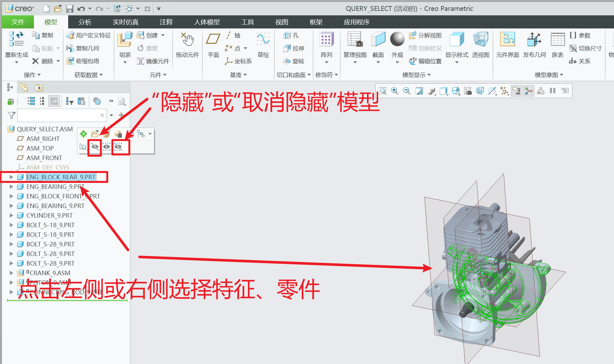
Task: Click the 复制 copy button
Action: coord(43,35)
